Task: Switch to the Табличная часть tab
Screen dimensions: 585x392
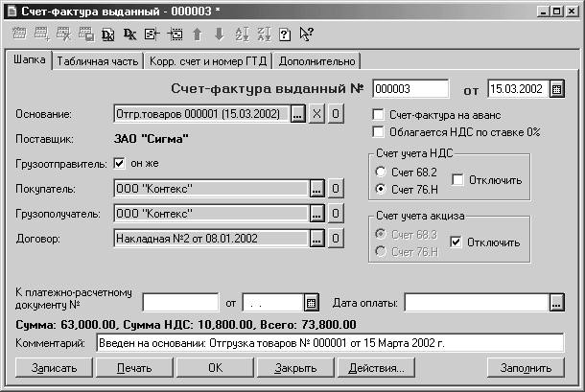Action: coord(96,61)
